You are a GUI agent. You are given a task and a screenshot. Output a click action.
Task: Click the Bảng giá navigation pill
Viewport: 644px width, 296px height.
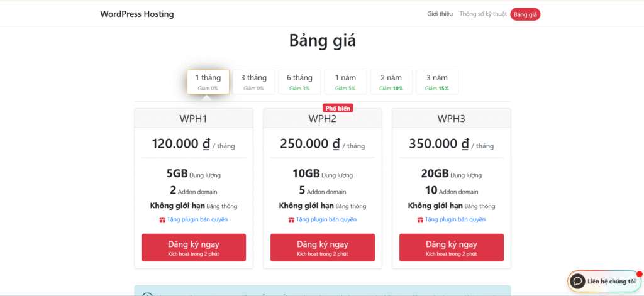click(525, 14)
